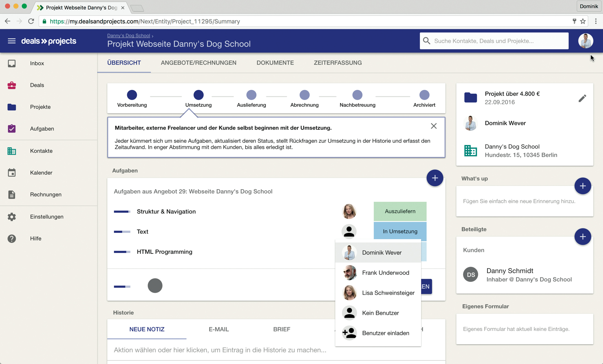This screenshot has width=603, height=364.
Task: Click the Struktur & Navigation progress bar
Action: 122,211
